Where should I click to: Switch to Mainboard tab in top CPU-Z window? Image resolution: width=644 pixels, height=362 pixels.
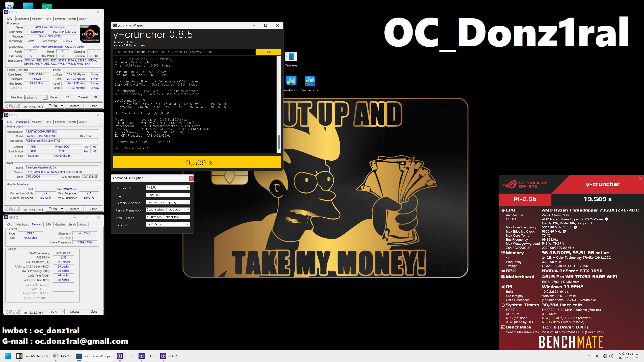[x=22, y=19]
